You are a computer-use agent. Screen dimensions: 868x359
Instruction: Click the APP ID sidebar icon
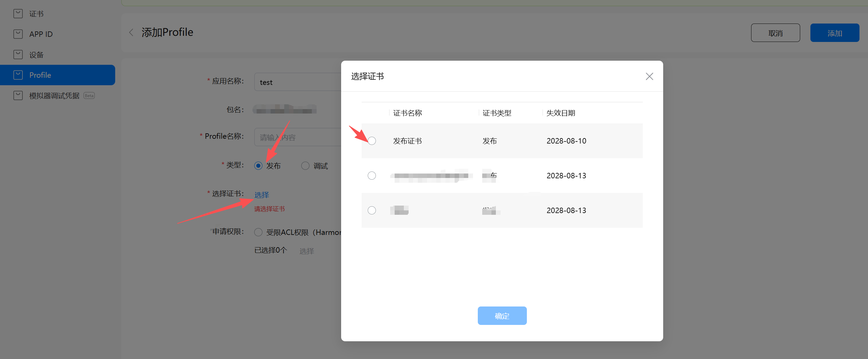click(18, 34)
